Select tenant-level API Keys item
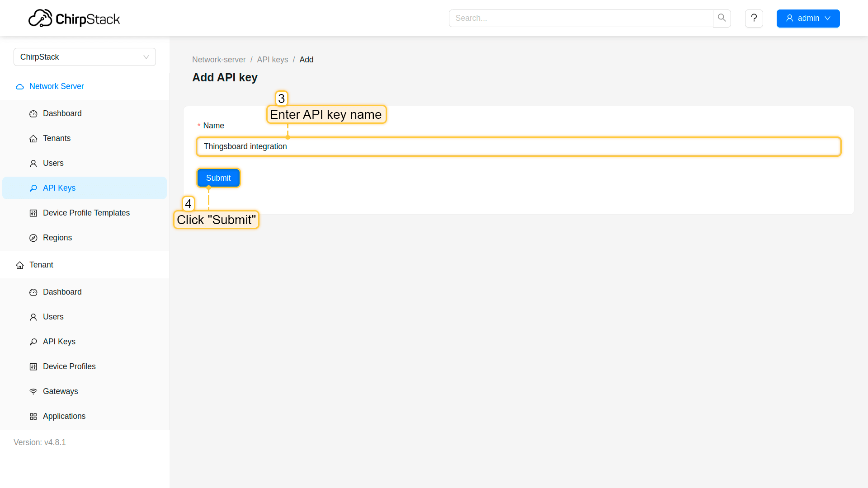 tap(59, 342)
